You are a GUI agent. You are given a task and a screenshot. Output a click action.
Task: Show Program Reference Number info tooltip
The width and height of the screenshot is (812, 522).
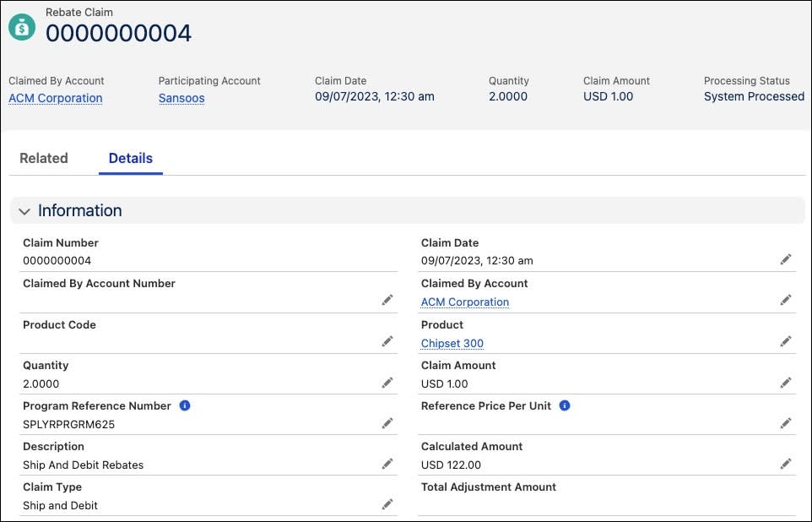pos(185,405)
